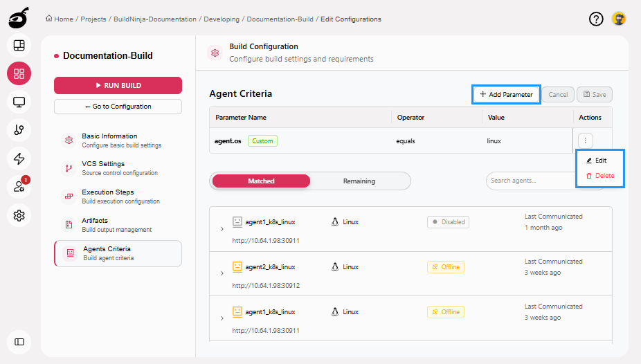
Task: Click the Artifacts file icon
Action: pyautogui.click(x=69, y=224)
